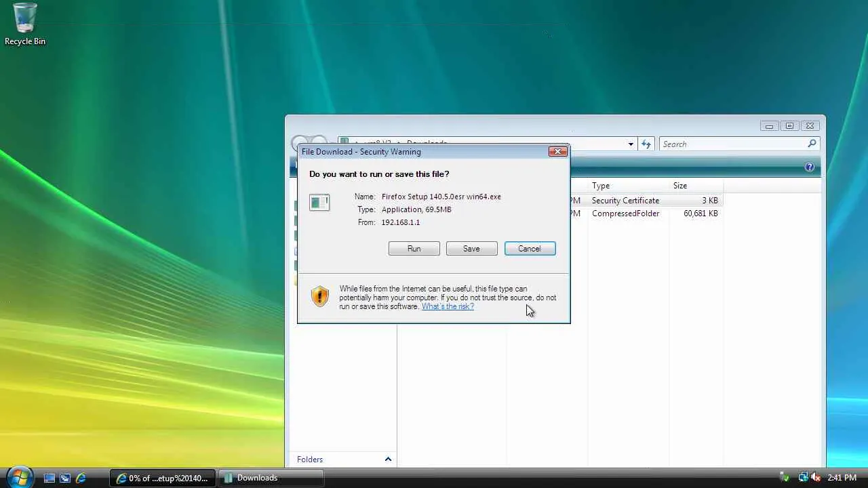Image resolution: width=868 pixels, height=488 pixels.
Task: Click the security shield warning icon
Action: tap(319, 296)
